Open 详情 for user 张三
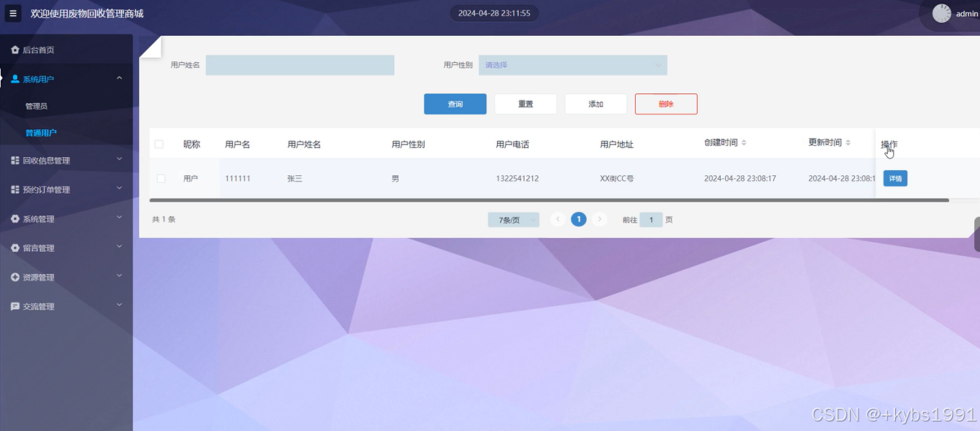980x431 pixels. 895,178
